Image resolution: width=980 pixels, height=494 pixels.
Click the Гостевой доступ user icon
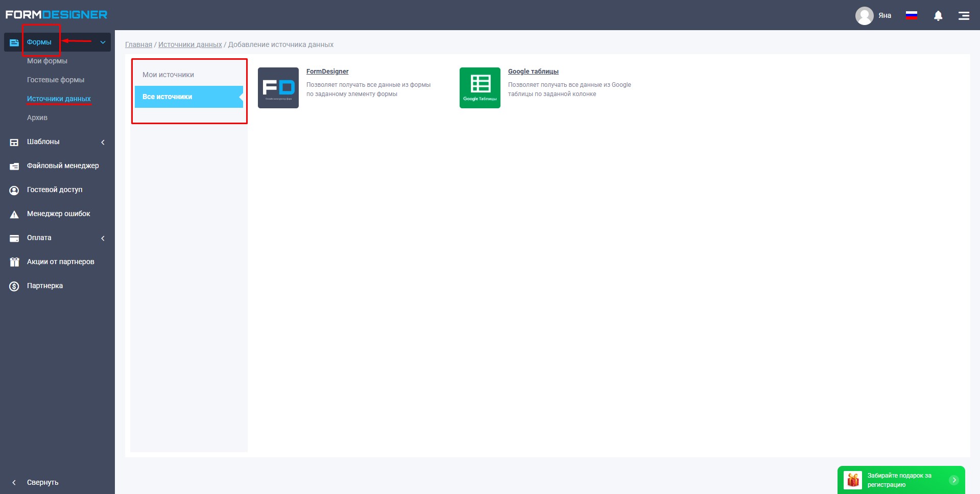[x=14, y=190]
